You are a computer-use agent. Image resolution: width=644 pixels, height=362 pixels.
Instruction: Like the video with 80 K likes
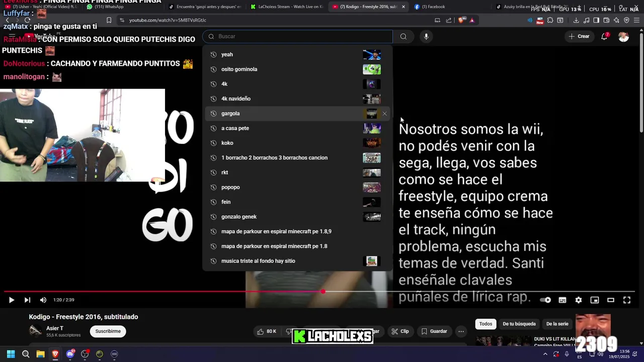tap(267, 331)
